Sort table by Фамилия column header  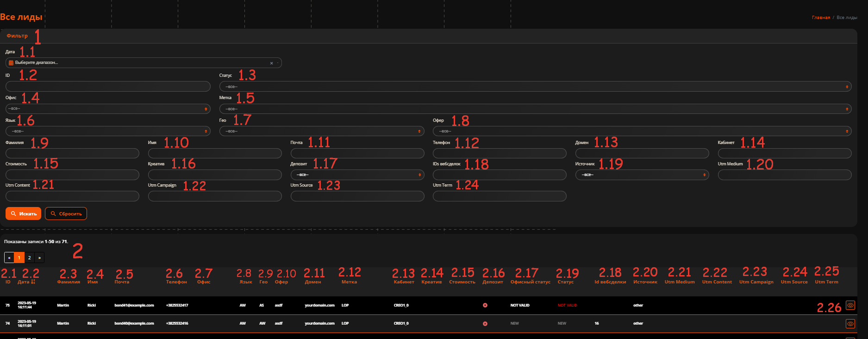(x=69, y=282)
